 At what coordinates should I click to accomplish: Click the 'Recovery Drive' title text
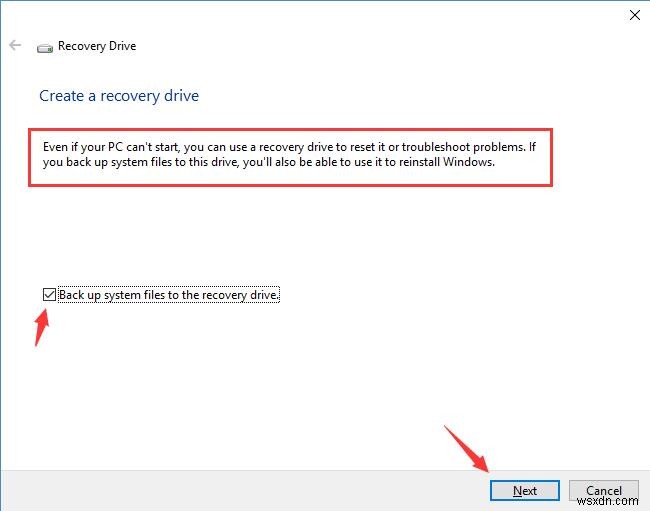97,46
